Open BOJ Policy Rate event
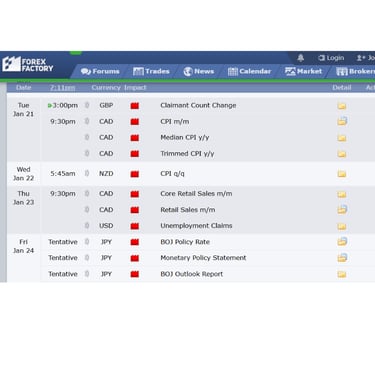Viewport: 375px width, 366px height. tap(185, 242)
